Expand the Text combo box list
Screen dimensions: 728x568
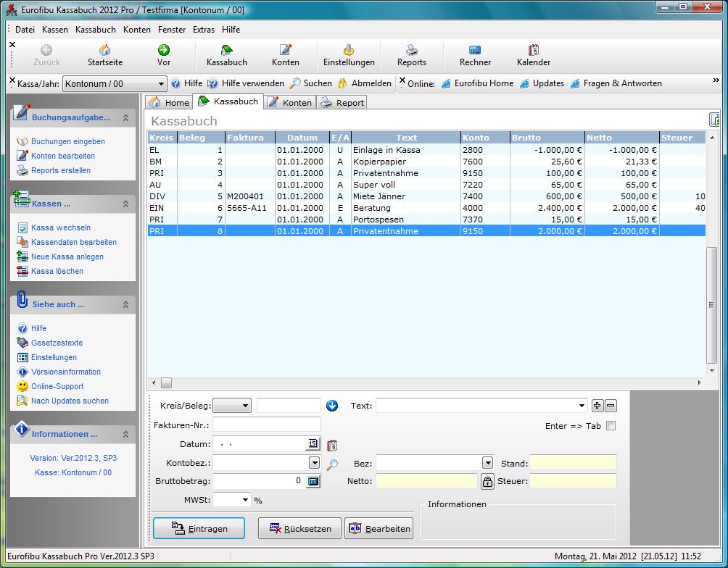tap(582, 406)
